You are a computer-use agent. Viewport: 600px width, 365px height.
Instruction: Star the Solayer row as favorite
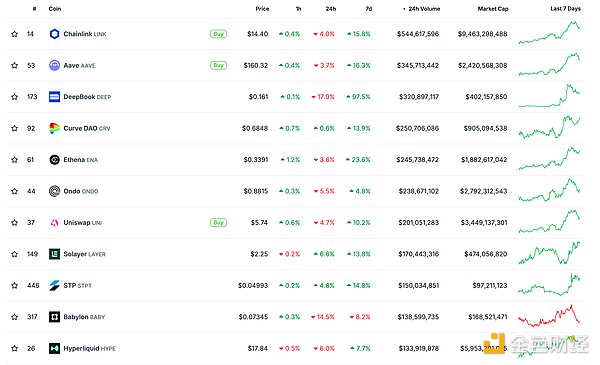click(x=15, y=254)
